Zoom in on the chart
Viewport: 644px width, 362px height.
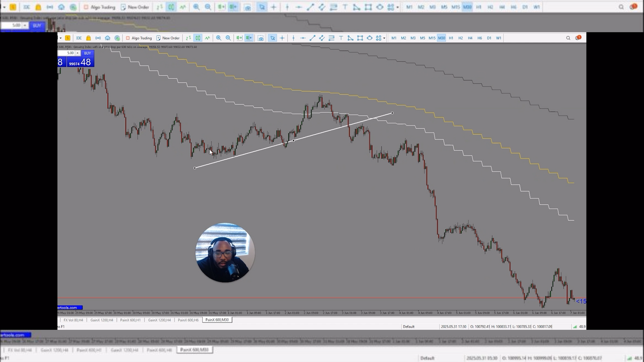coord(218,38)
